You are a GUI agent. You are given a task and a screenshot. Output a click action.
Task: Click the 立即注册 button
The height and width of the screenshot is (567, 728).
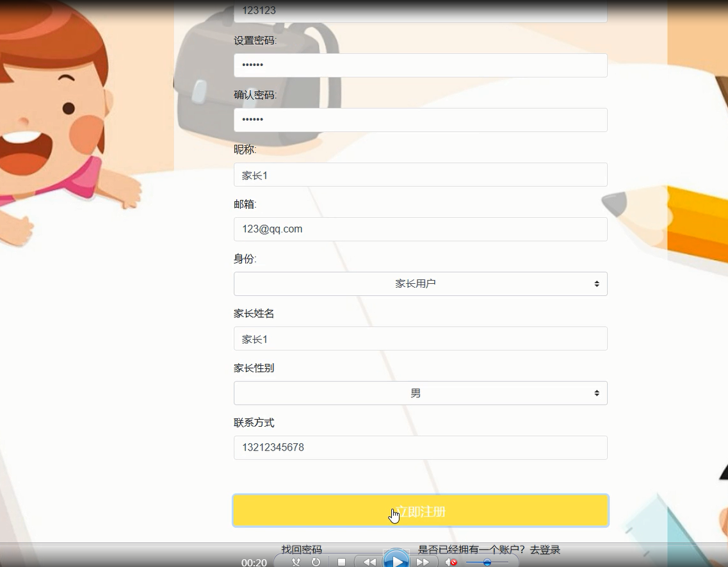(421, 511)
